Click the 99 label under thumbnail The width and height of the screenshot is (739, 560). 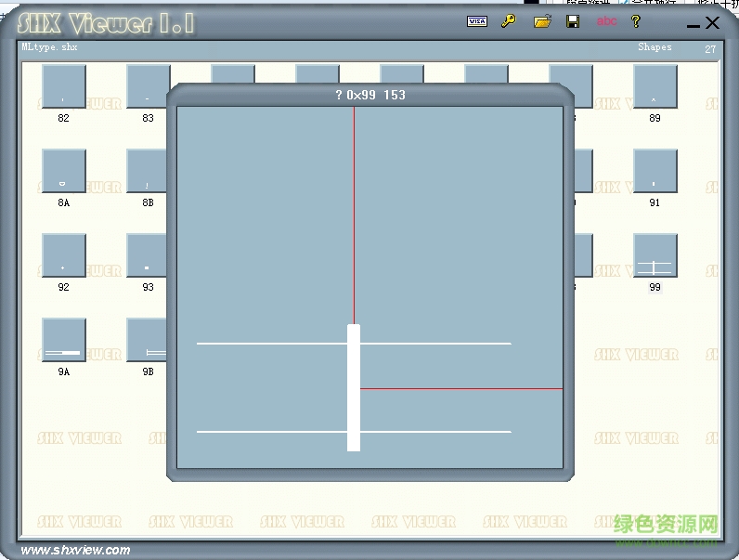(655, 287)
